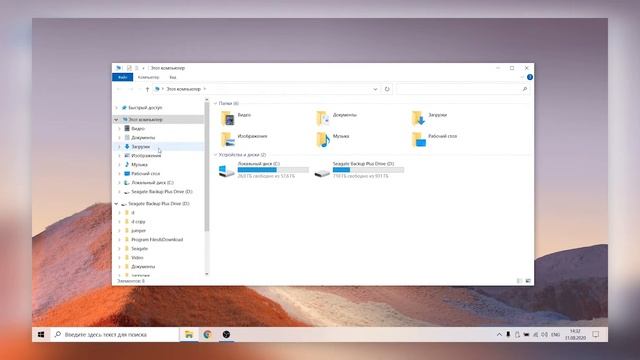This screenshot has width=640, height=360.
Task: Switch to the large icons view in the status bar
Action: tap(528, 281)
